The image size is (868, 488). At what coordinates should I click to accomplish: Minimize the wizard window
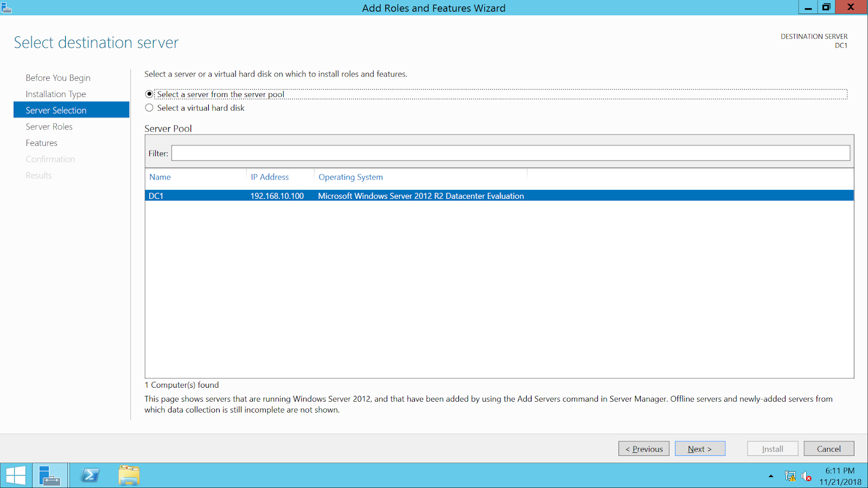click(808, 7)
